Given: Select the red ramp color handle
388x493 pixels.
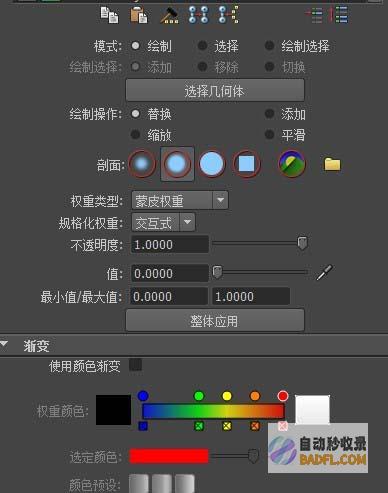Looking at the screenshot, I should [283, 396].
